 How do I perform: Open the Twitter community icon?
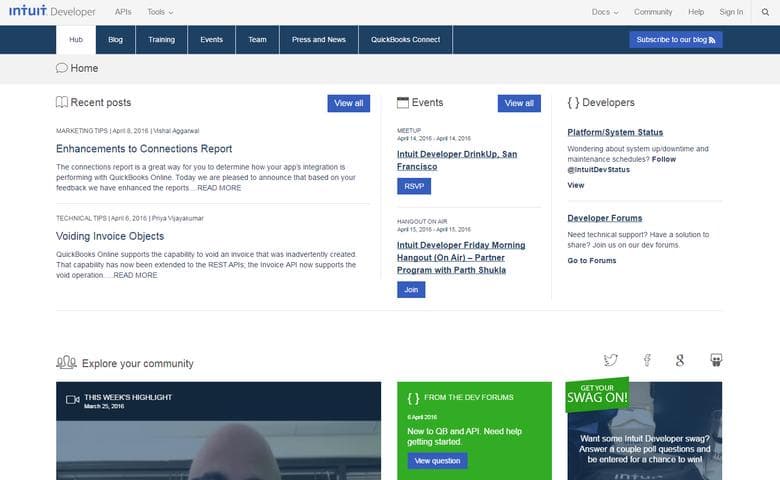610,360
